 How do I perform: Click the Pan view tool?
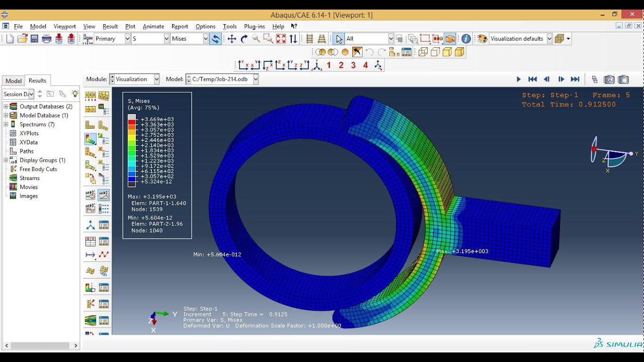tap(232, 39)
